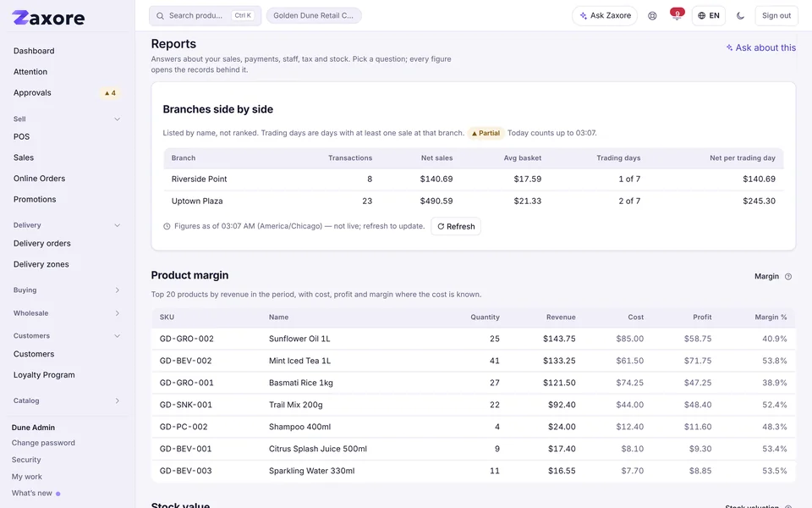Click Riverside Point net sales $140.69

436,179
